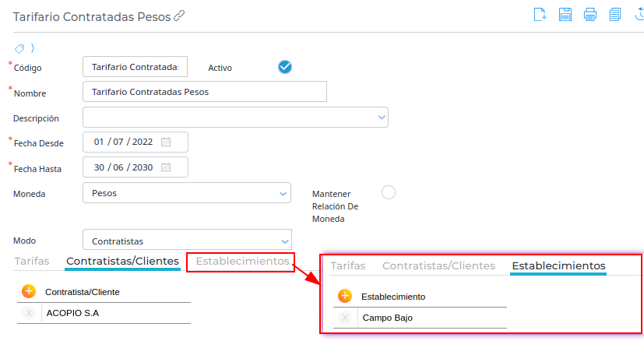The height and width of the screenshot is (341, 644).
Task: Open Fecha Hasta calendar picker
Action: click(166, 167)
